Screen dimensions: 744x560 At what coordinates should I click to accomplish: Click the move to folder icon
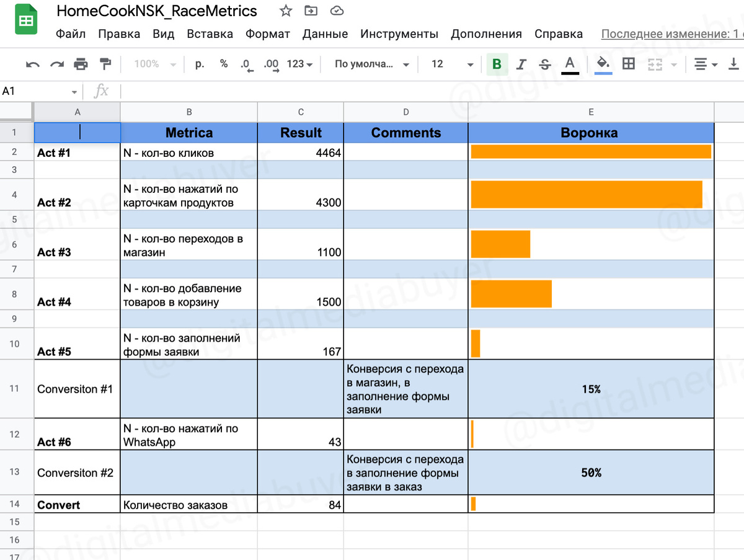(311, 11)
